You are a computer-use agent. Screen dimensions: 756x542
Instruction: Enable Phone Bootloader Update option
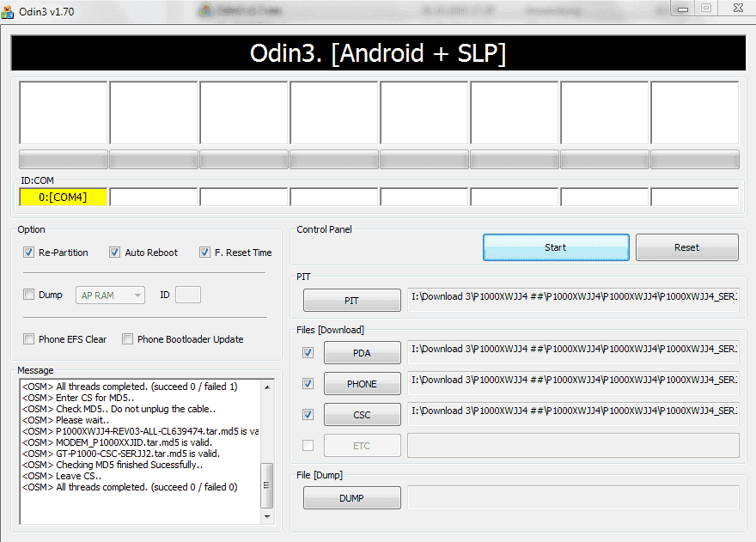point(127,339)
